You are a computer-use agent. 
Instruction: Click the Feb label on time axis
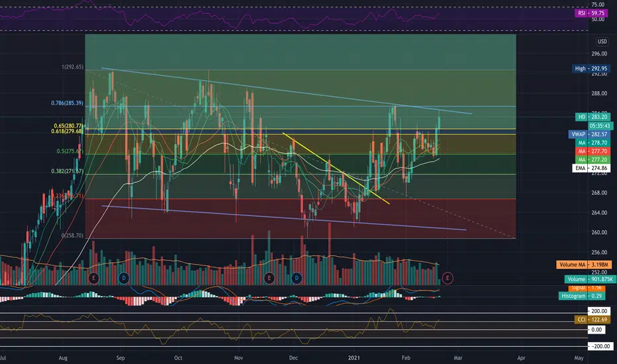(x=406, y=357)
